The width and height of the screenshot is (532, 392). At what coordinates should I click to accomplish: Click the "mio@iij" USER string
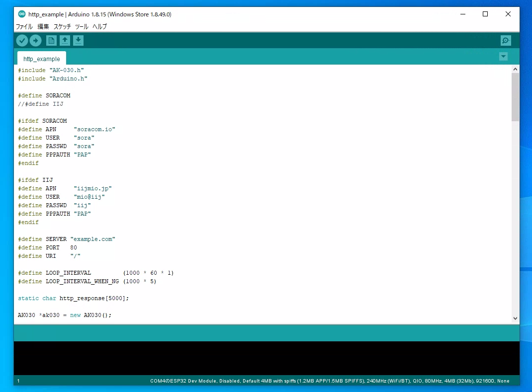[89, 197]
